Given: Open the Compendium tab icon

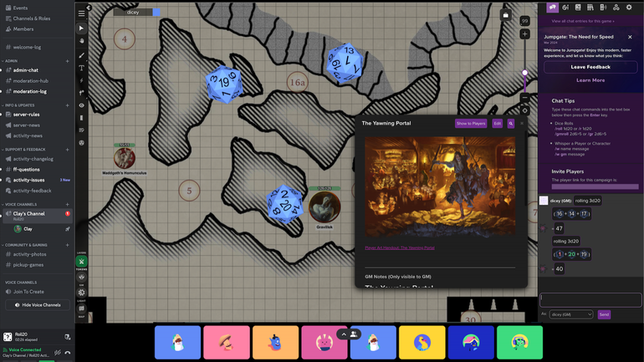Looking at the screenshot, I should [590, 8].
